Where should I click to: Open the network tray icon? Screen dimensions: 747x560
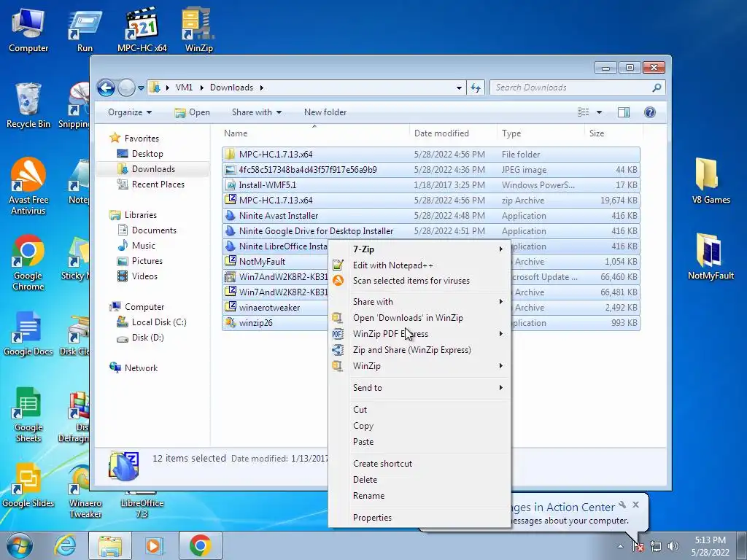click(656, 546)
